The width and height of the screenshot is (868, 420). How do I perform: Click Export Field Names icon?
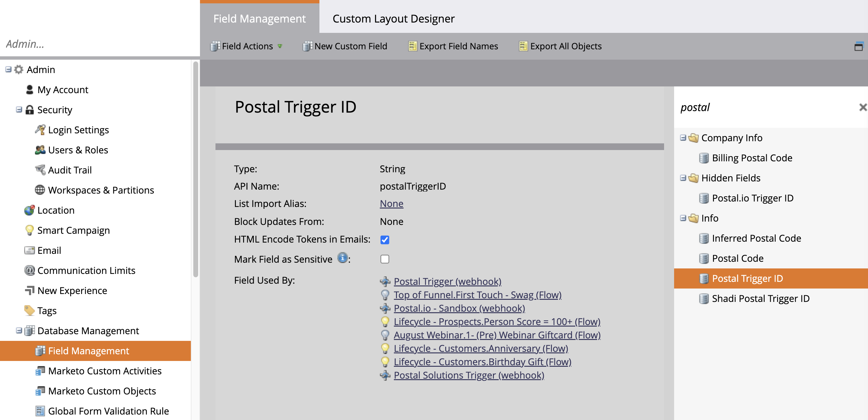click(x=412, y=46)
